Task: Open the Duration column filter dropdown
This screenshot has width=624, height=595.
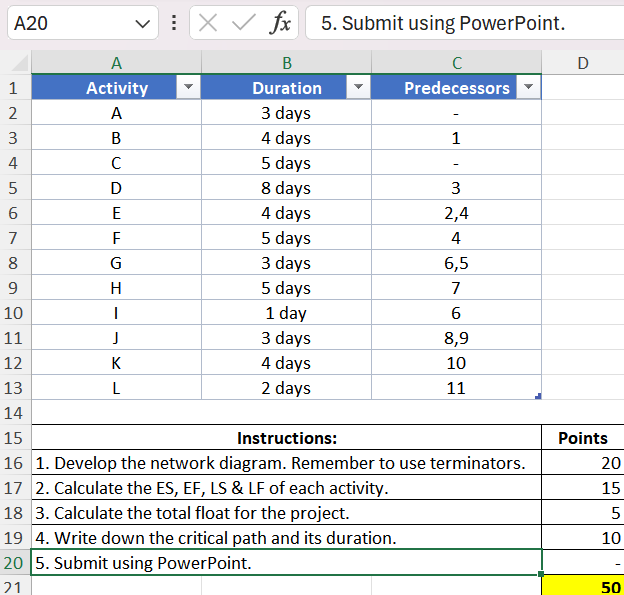Action: click(x=358, y=87)
